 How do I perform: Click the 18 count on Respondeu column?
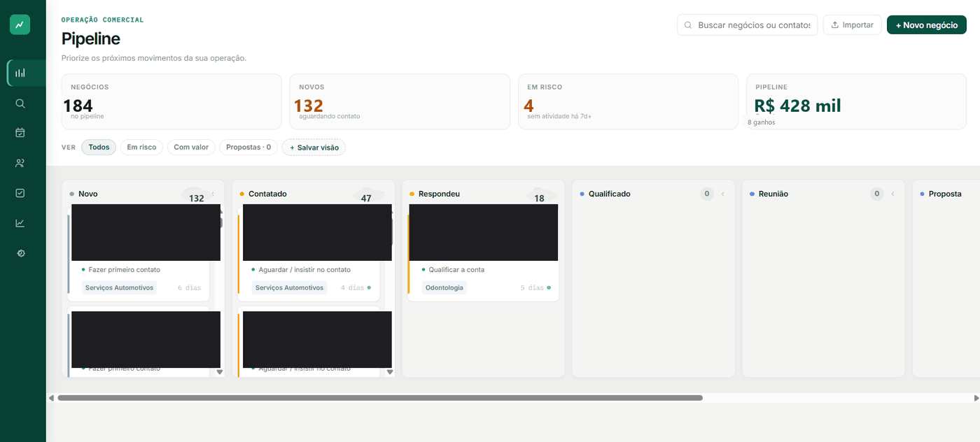[x=539, y=198]
